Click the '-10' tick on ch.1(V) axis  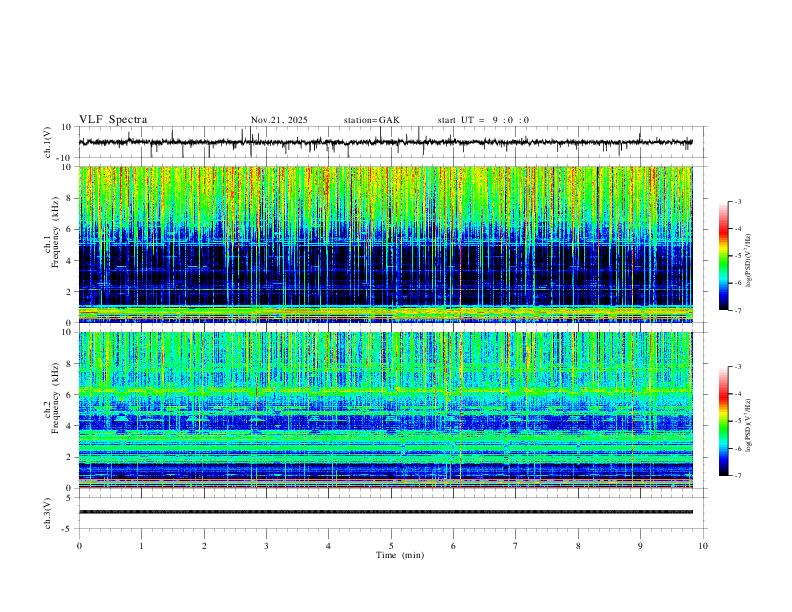[64, 158]
